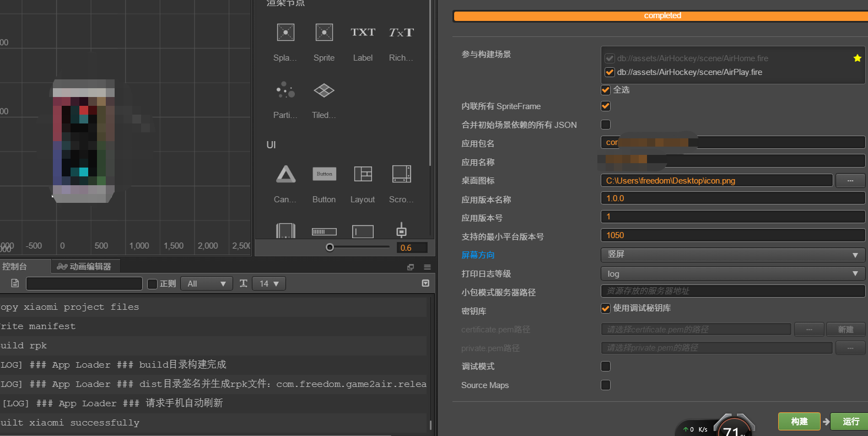This screenshot has width=868, height=436.
Task: Click the console font size icon
Action: coord(244,283)
